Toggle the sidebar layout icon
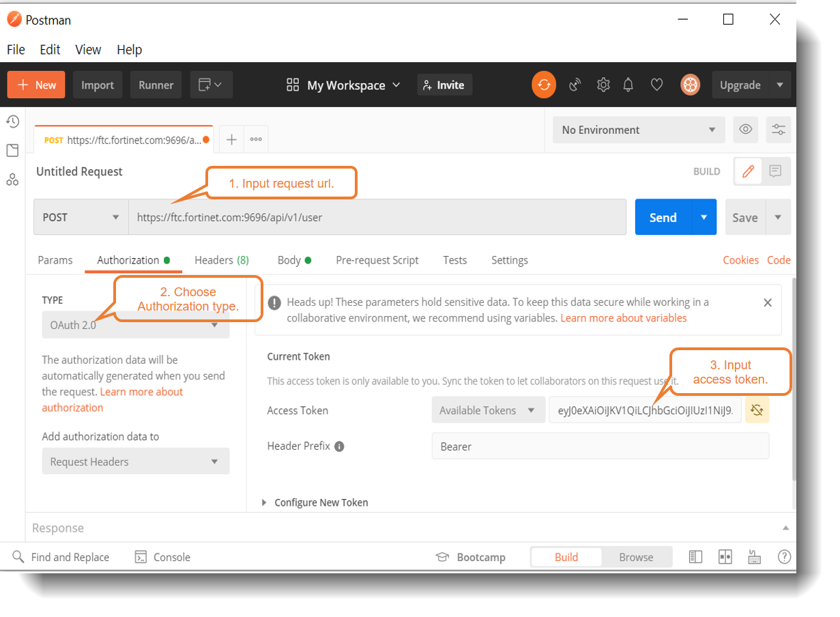Screen dimensions: 840x617 pos(695,557)
